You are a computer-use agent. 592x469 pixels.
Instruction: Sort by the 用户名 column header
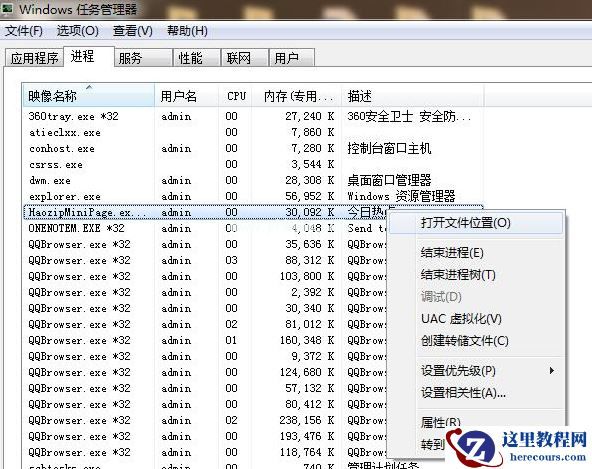pyautogui.click(x=187, y=96)
